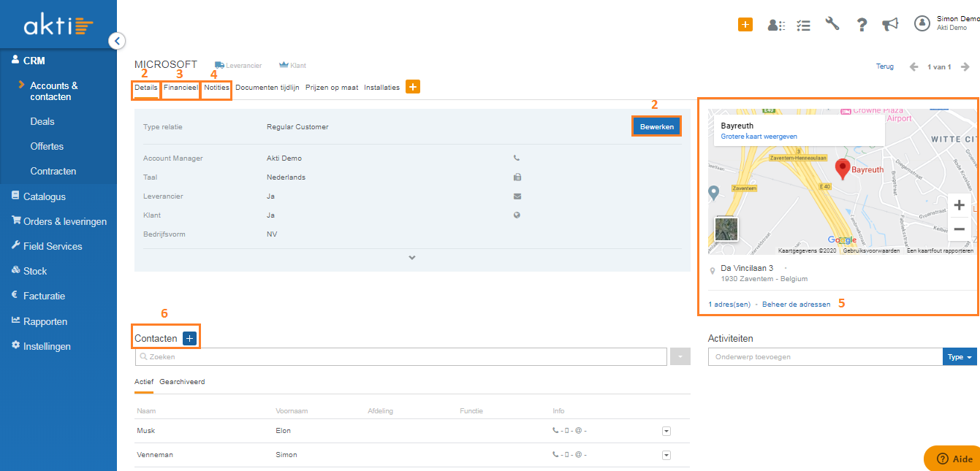The height and width of the screenshot is (471, 980).
Task: Click the Naam column header
Action: coord(146,411)
